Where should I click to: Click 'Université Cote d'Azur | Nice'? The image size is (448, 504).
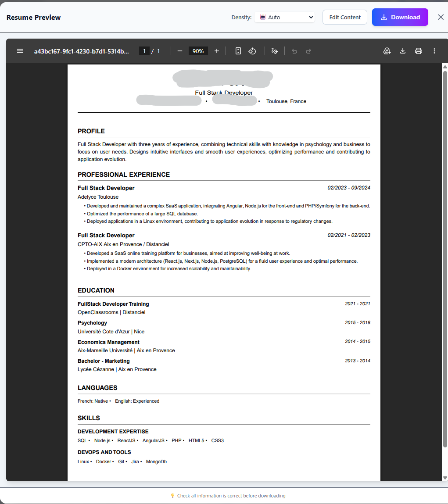[x=111, y=331]
